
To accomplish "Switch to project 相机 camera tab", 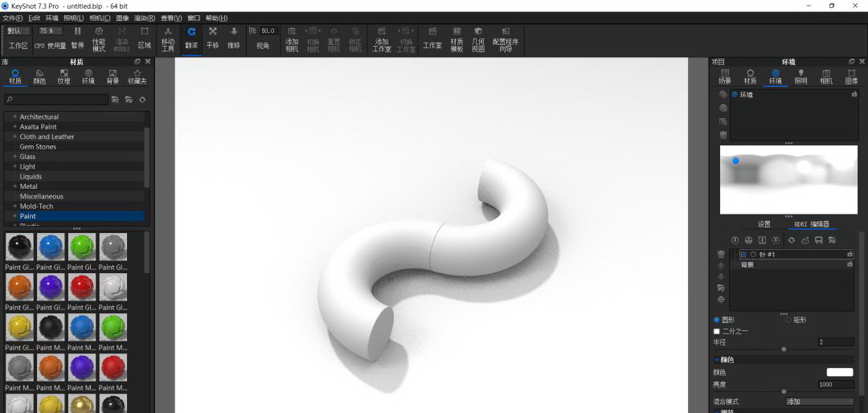I will click(826, 77).
